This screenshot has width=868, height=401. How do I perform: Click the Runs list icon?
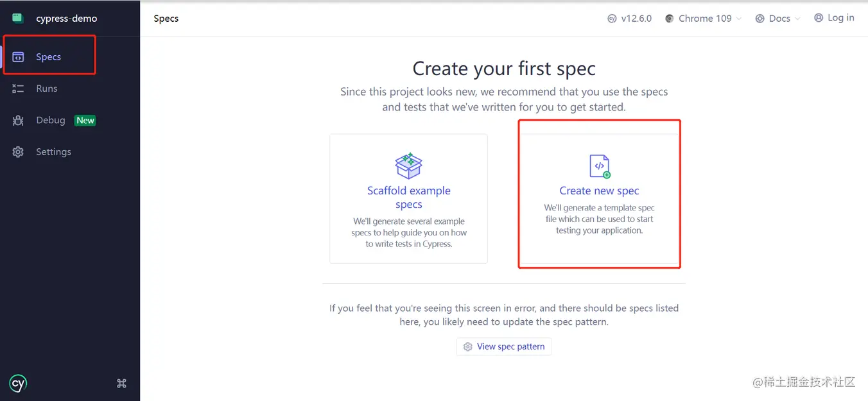tap(18, 89)
